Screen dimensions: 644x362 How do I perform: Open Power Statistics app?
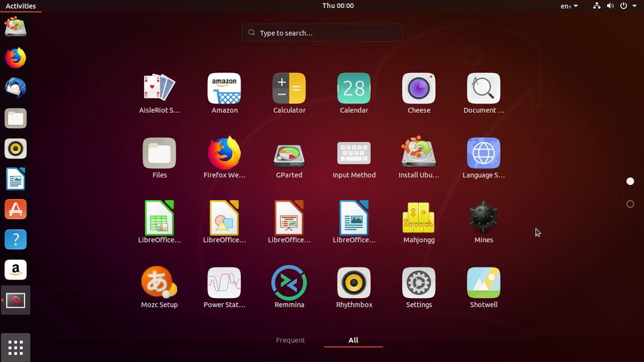(224, 288)
